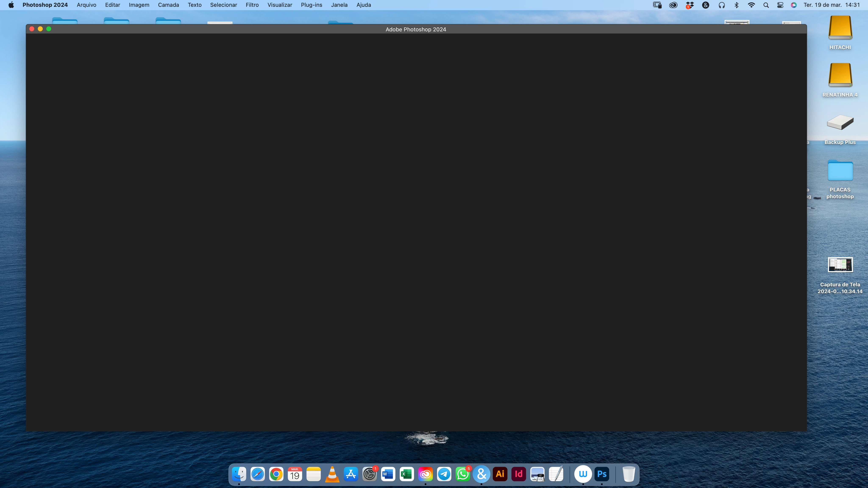Screen dimensions: 868x488
Task: Open the Dropbox menu bar icon
Action: pyautogui.click(x=689, y=5)
